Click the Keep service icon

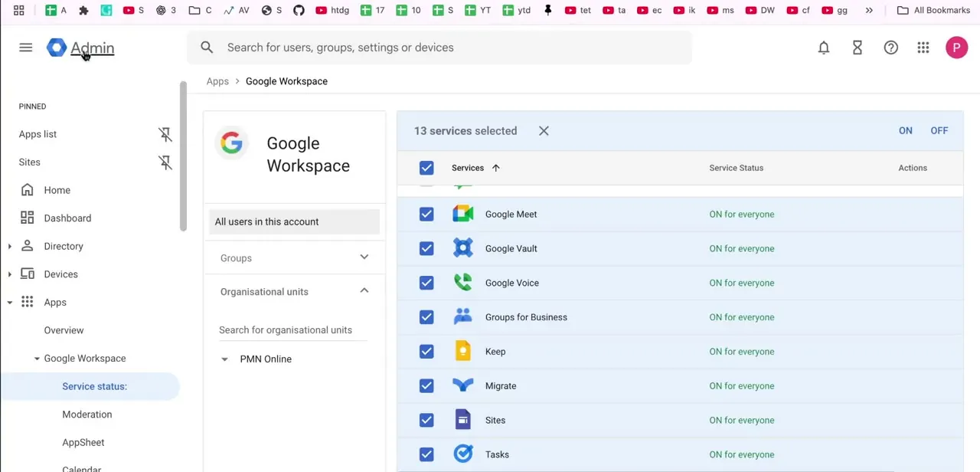[463, 351]
